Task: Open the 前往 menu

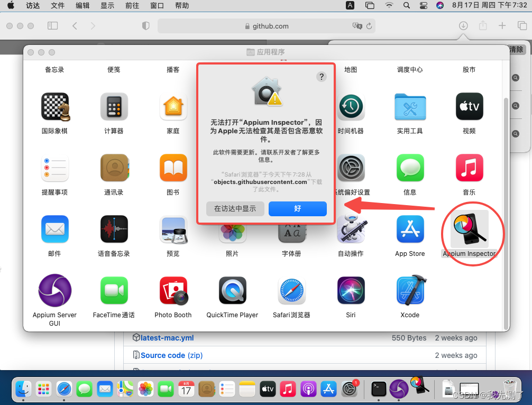Action: 132,6
